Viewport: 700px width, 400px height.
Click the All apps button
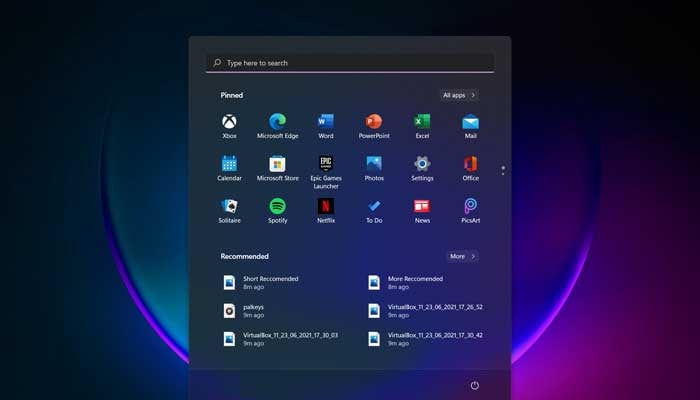click(459, 95)
